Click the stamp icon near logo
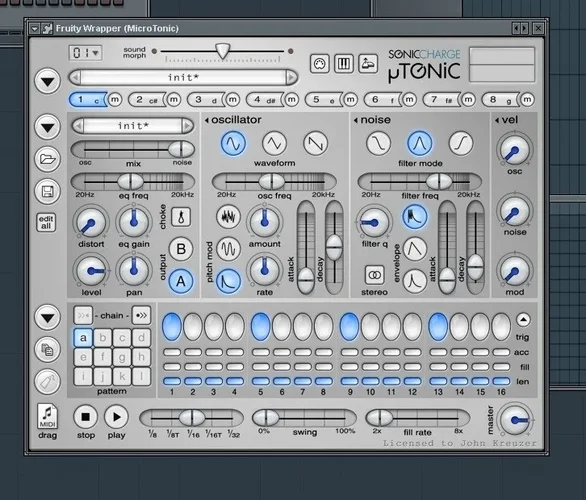This screenshot has width=586, height=500. (x=368, y=64)
